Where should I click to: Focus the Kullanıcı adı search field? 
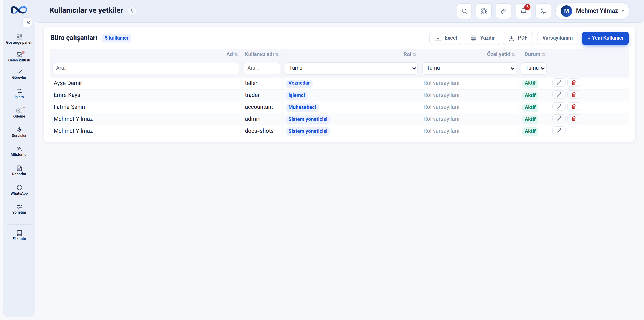coord(262,68)
